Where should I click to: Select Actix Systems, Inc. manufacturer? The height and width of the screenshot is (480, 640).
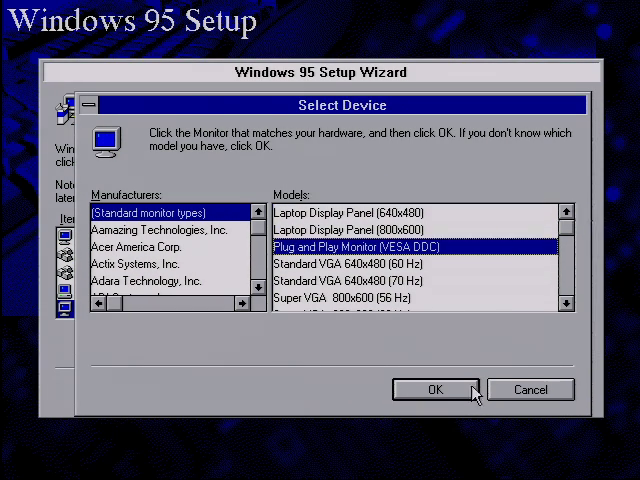coord(170,264)
